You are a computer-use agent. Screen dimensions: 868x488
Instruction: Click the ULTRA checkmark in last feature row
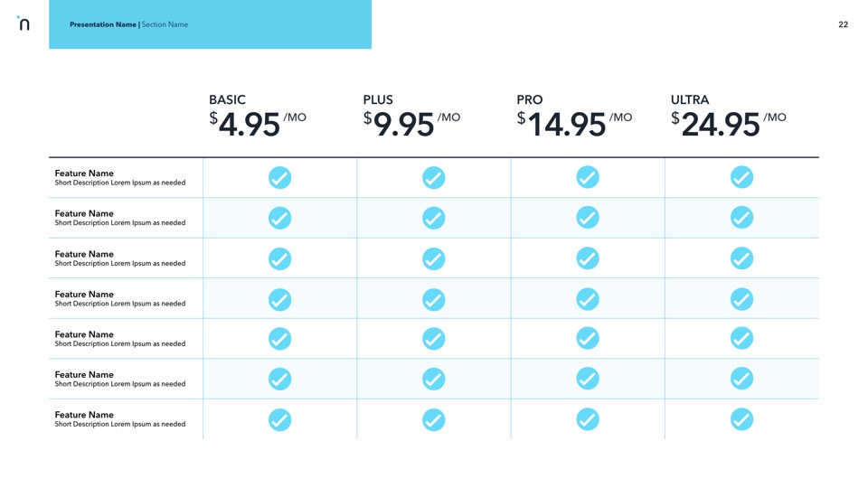point(741,419)
